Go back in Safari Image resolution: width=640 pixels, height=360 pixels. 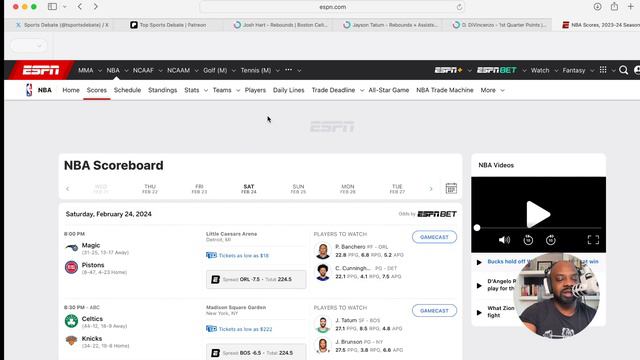[80, 7]
